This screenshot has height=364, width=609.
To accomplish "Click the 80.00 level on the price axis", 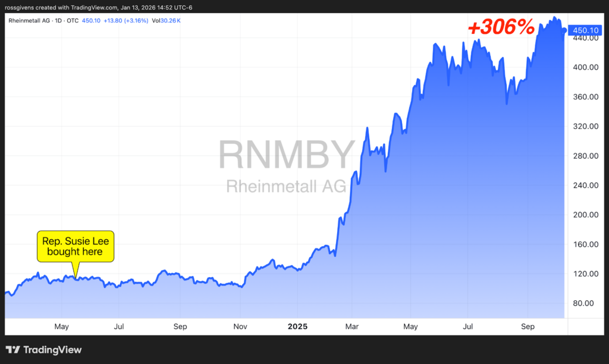I will [x=583, y=303].
